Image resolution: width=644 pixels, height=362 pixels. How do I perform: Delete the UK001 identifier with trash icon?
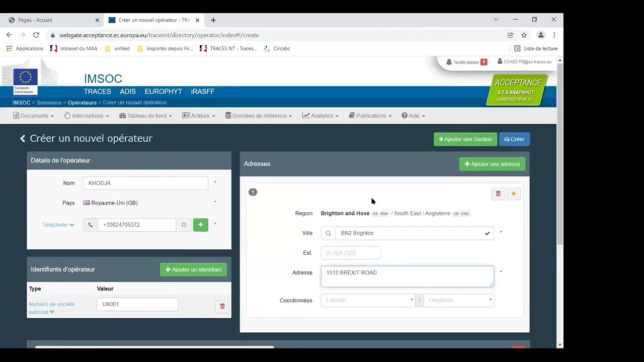click(x=222, y=306)
